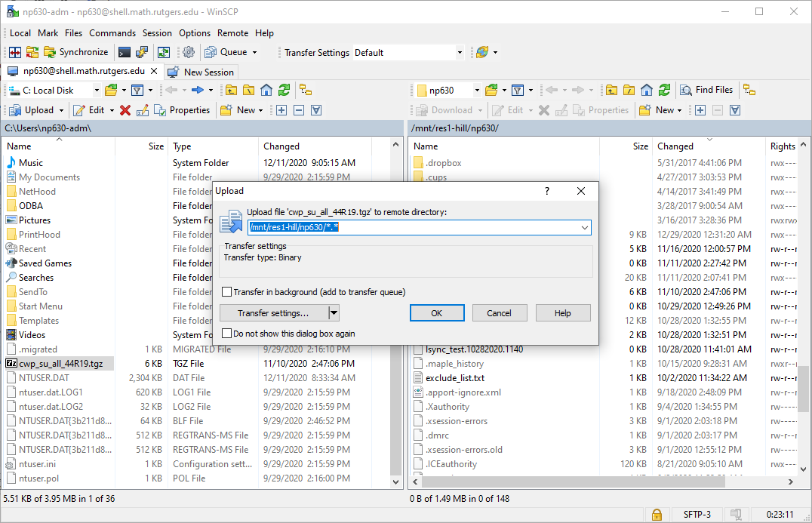
Task: Open the Session menu
Action: coord(157,33)
